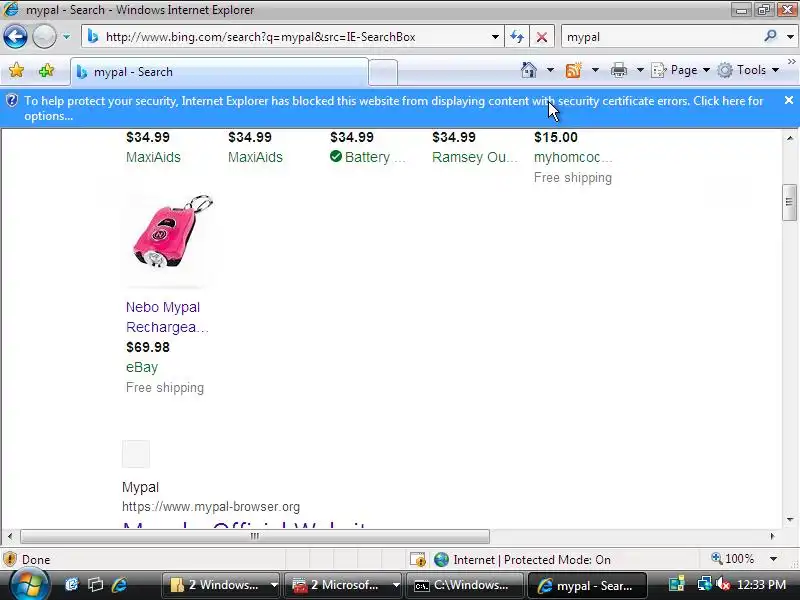Click the vertical scrollbar up arrow
This screenshot has width=800, height=600.
789,138
